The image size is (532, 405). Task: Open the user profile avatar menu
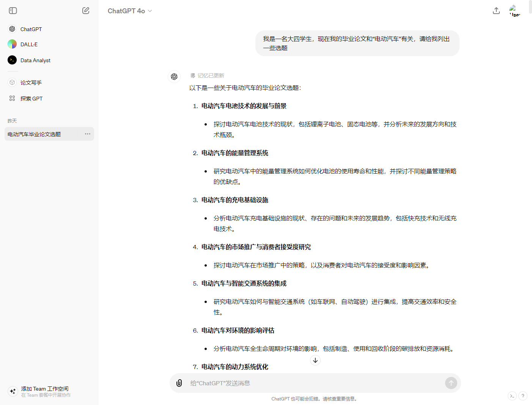514,11
